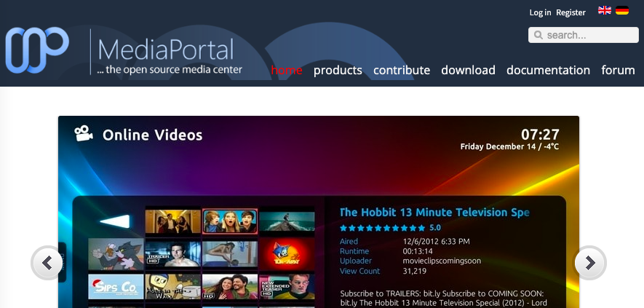Click the 'Friday December 14 / -4°C' text

509,147
